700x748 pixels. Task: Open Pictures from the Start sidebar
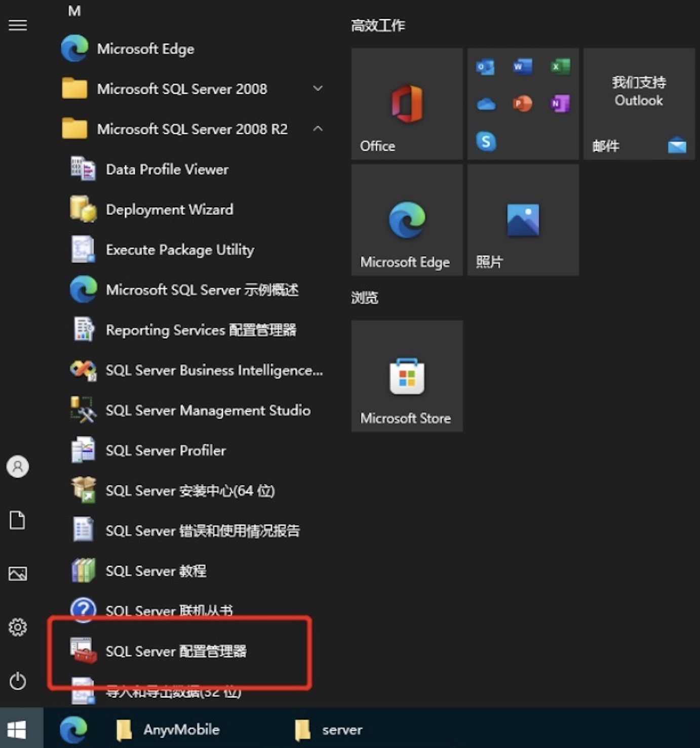click(x=18, y=574)
